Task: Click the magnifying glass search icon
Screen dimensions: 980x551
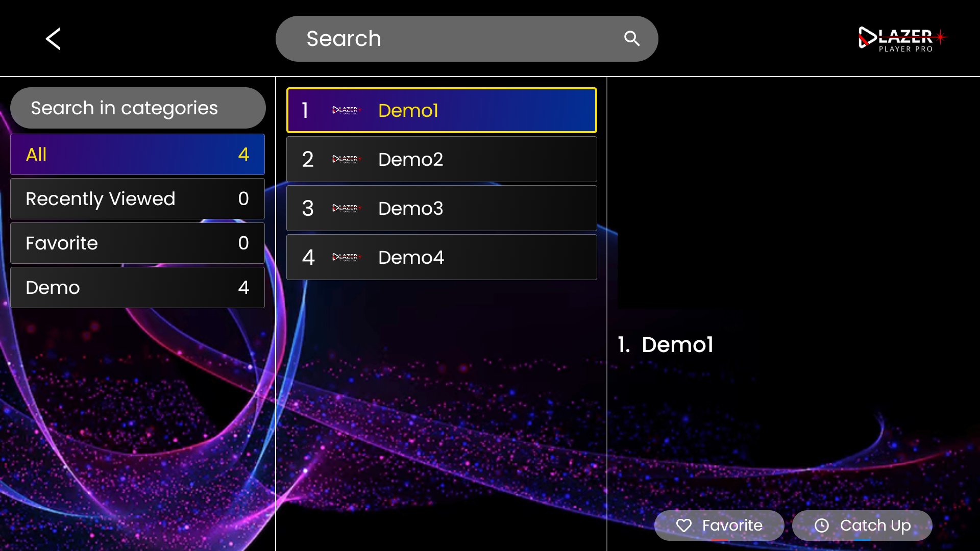Action: coord(631,39)
